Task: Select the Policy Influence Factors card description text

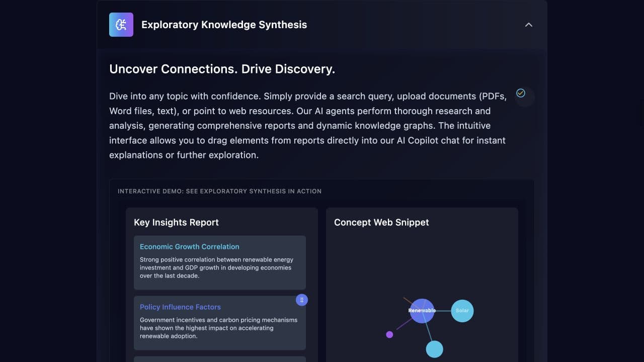Action: point(219,328)
